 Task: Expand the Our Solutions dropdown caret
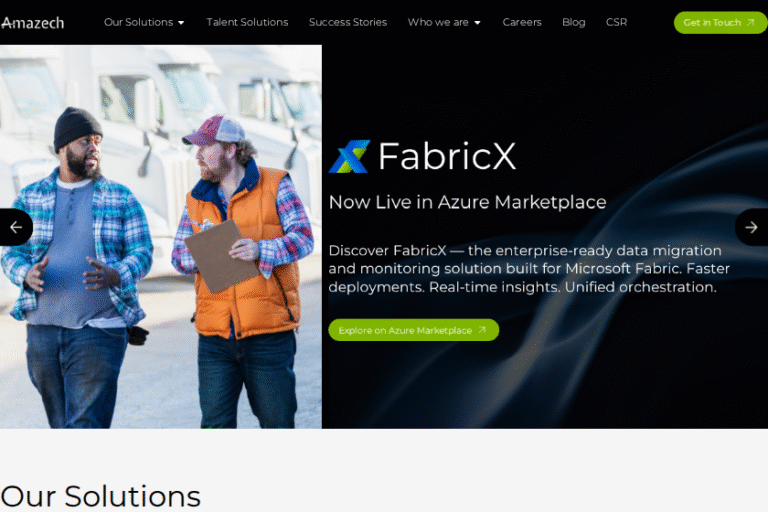[x=181, y=23]
